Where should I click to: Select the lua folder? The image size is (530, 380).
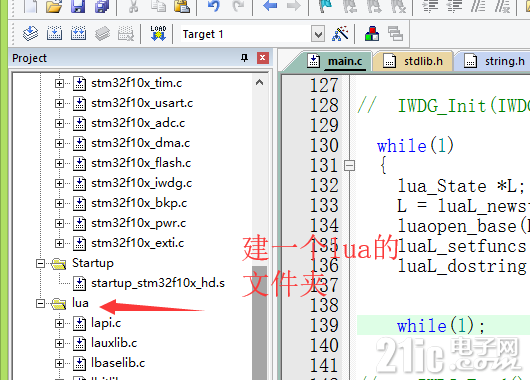coord(80,303)
